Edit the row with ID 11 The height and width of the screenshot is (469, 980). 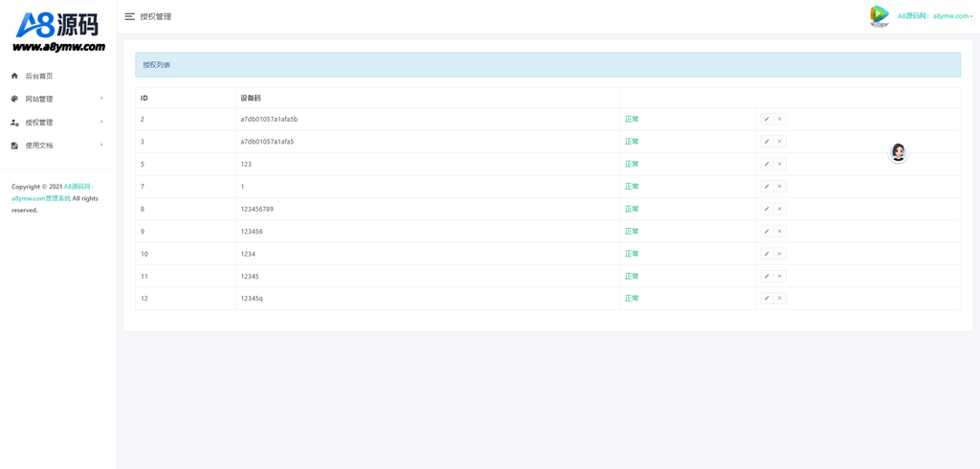point(767,277)
